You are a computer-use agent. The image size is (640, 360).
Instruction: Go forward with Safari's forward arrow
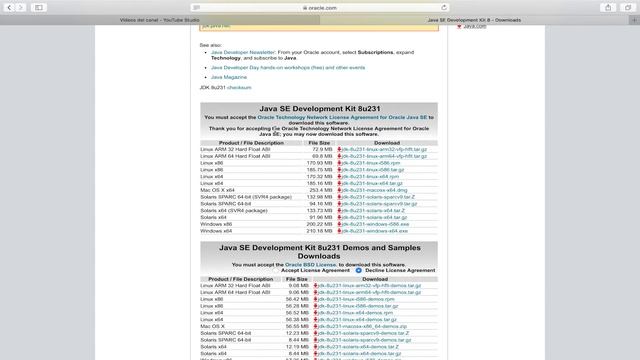click(x=20, y=7)
